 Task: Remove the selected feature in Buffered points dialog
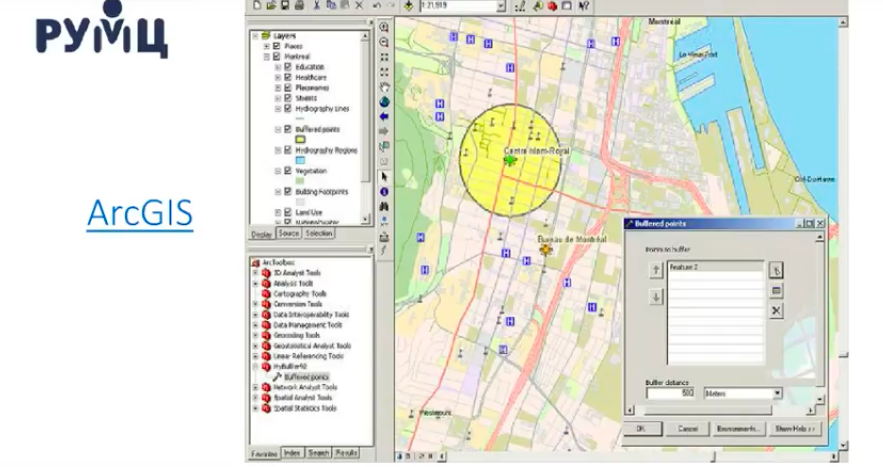tap(776, 310)
